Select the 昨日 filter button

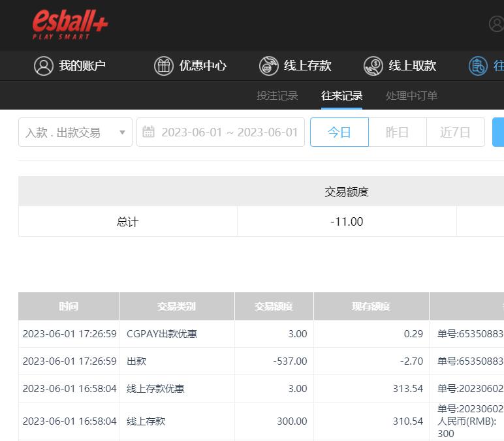tap(398, 132)
